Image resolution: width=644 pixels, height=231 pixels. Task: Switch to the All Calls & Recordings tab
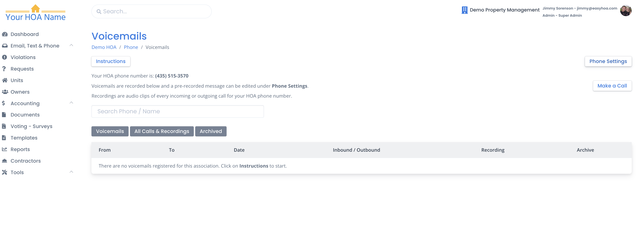tap(162, 131)
